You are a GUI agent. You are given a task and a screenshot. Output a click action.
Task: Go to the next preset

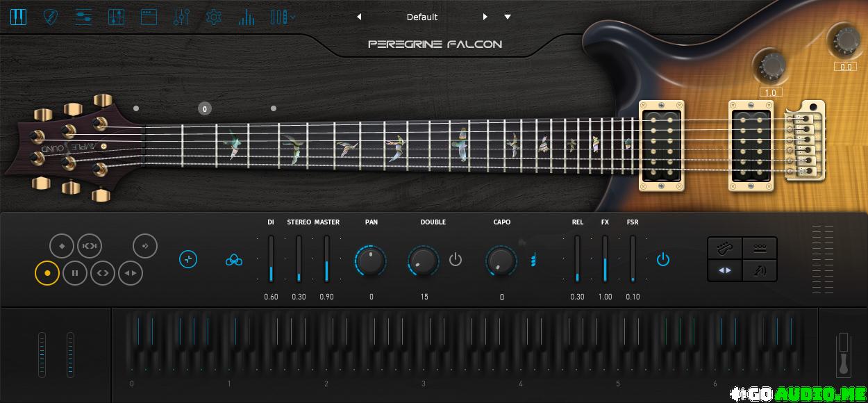click(485, 17)
